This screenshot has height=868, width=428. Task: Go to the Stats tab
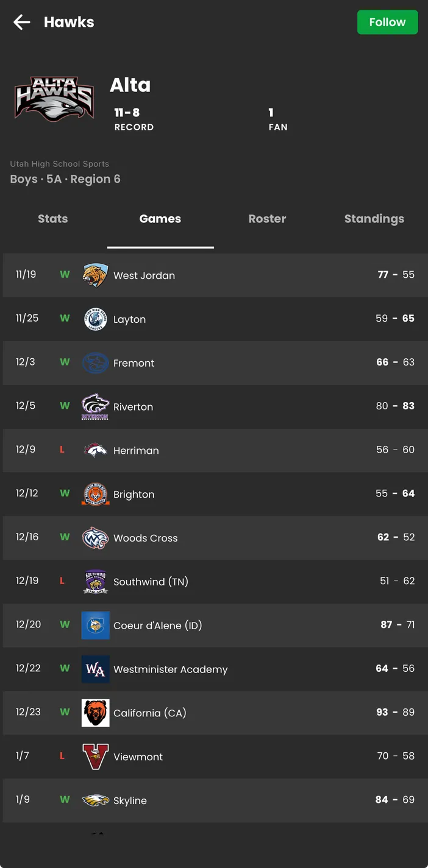52,219
